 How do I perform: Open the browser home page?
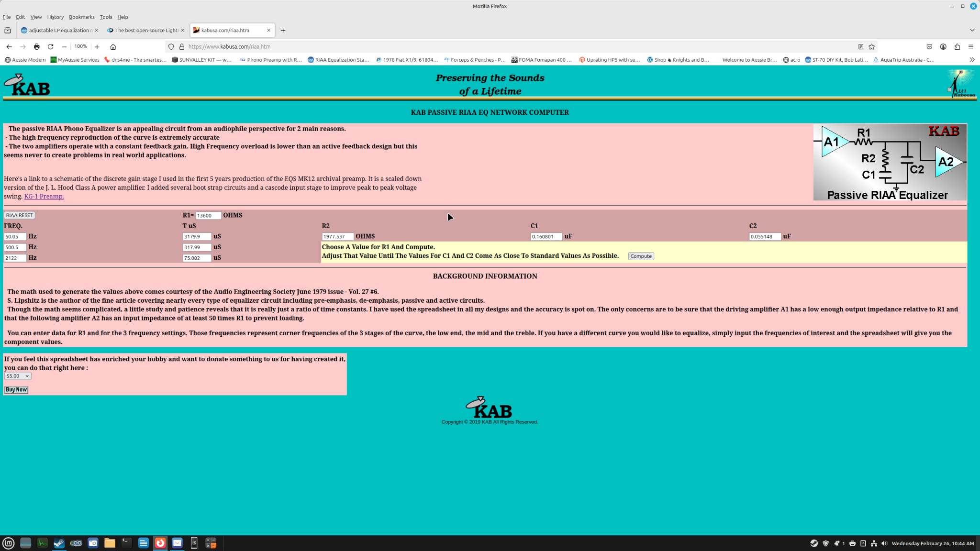[x=113, y=46]
